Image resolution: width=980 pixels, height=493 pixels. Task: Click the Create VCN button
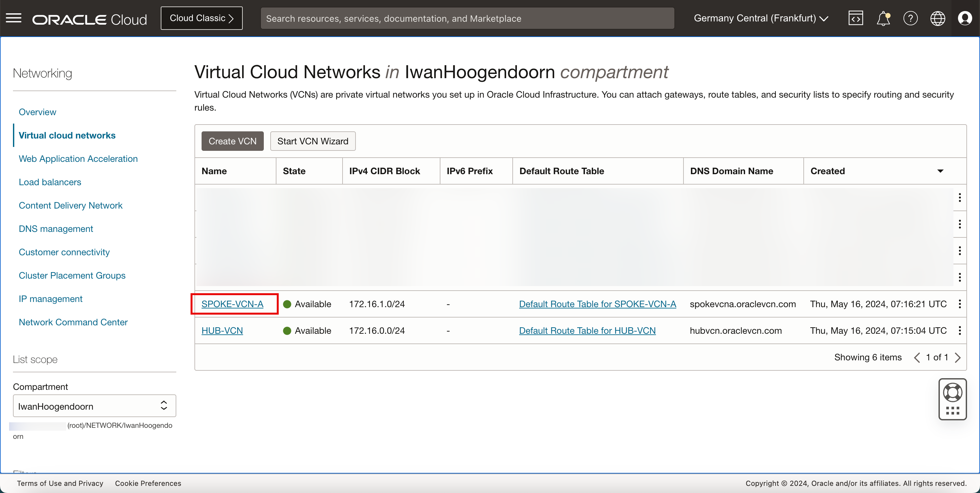[232, 141]
